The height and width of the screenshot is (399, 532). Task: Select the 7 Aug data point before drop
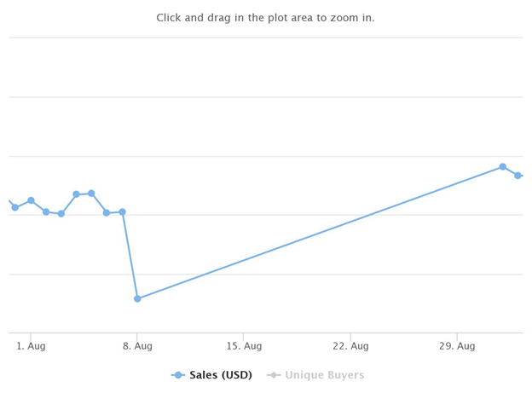tap(123, 212)
